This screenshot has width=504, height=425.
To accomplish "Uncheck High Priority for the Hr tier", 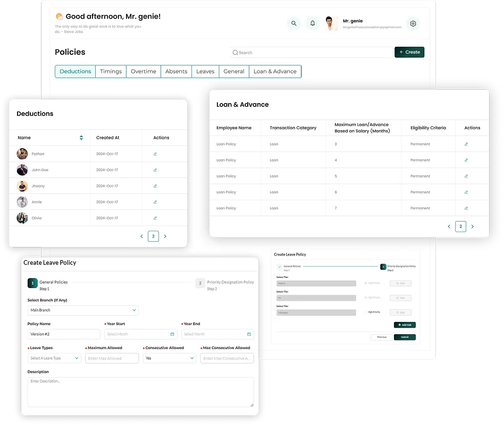I will [x=365, y=297].
